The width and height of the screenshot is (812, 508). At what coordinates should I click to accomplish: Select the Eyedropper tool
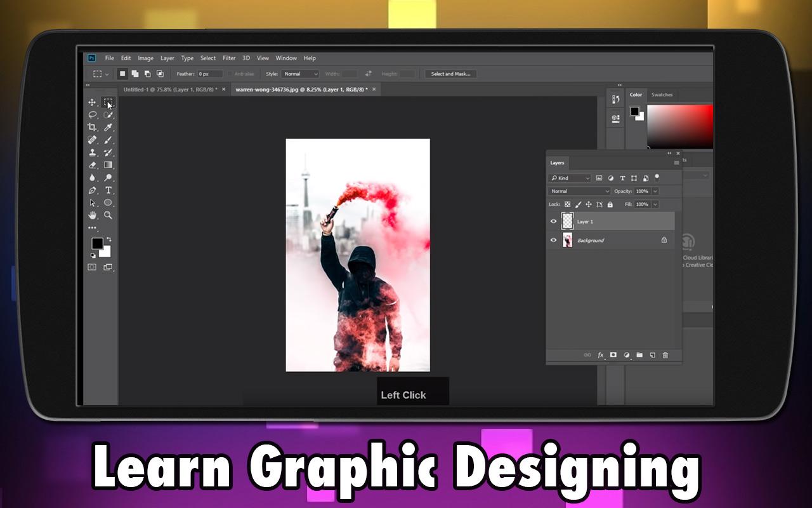(108, 127)
